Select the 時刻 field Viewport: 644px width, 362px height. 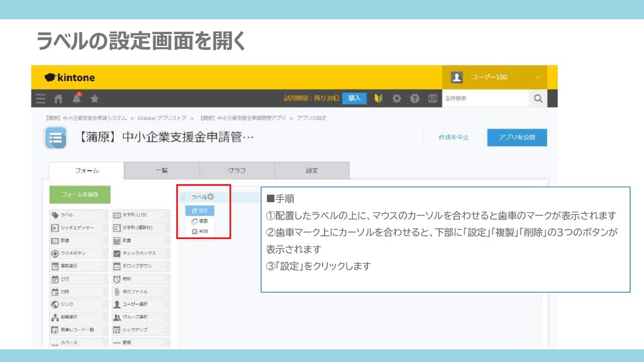(141, 278)
